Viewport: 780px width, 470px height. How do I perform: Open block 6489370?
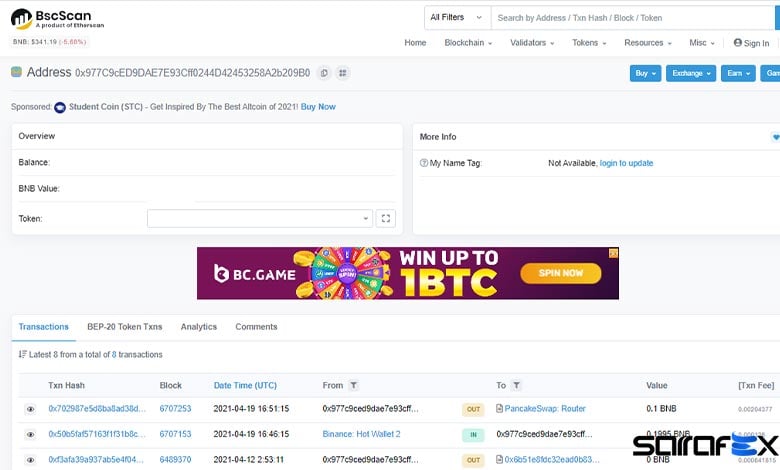pos(175,459)
